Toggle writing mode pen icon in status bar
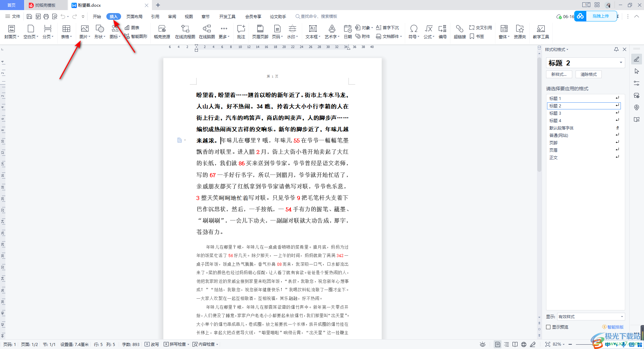The width and height of the screenshot is (644, 349). pos(533,344)
